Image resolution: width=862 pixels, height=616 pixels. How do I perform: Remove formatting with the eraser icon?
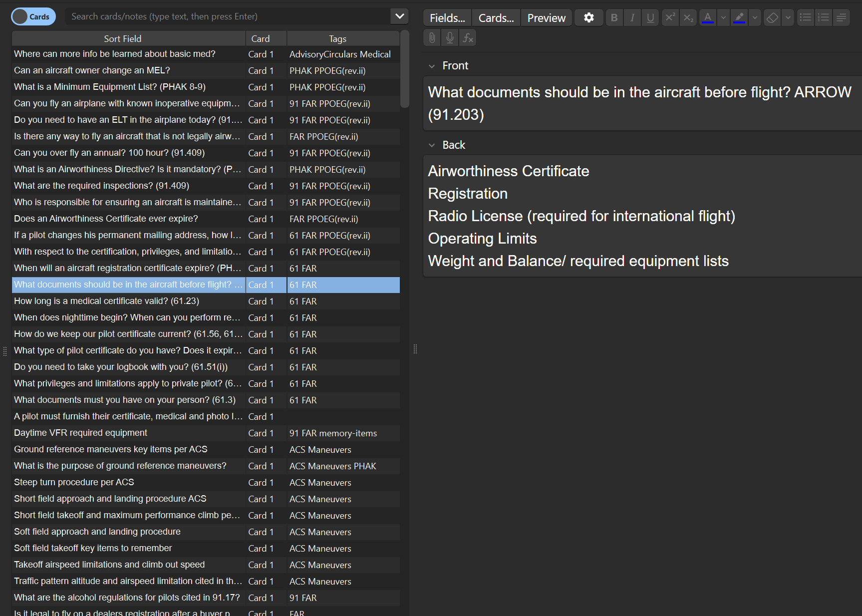tap(772, 17)
